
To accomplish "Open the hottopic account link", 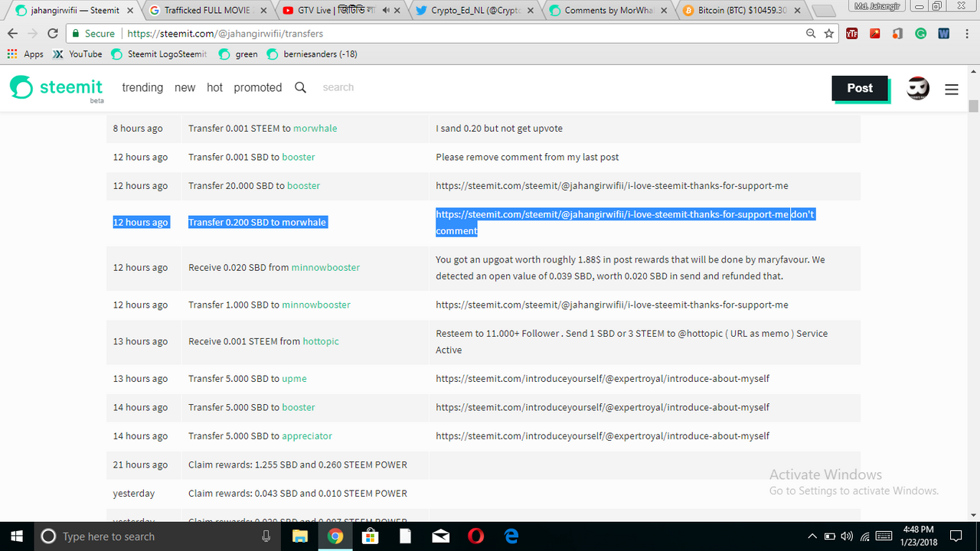I will pyautogui.click(x=321, y=341).
